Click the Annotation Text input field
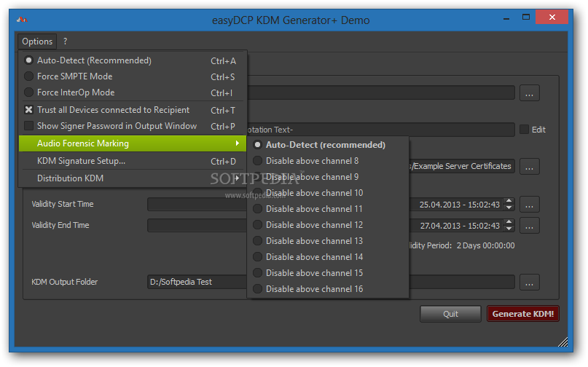 pos(380,130)
